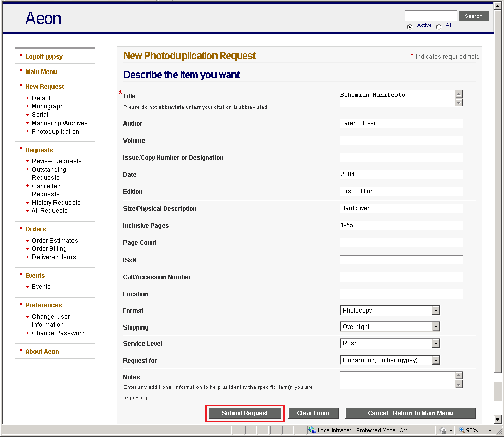The height and width of the screenshot is (437, 504).
Task: Open the Service Level dropdown showing Rush
Action: [x=436, y=343]
